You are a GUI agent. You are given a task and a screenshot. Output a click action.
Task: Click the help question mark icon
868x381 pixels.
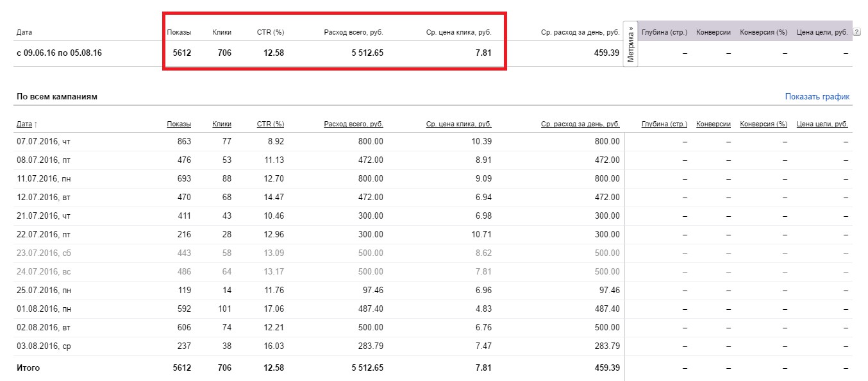tap(857, 32)
